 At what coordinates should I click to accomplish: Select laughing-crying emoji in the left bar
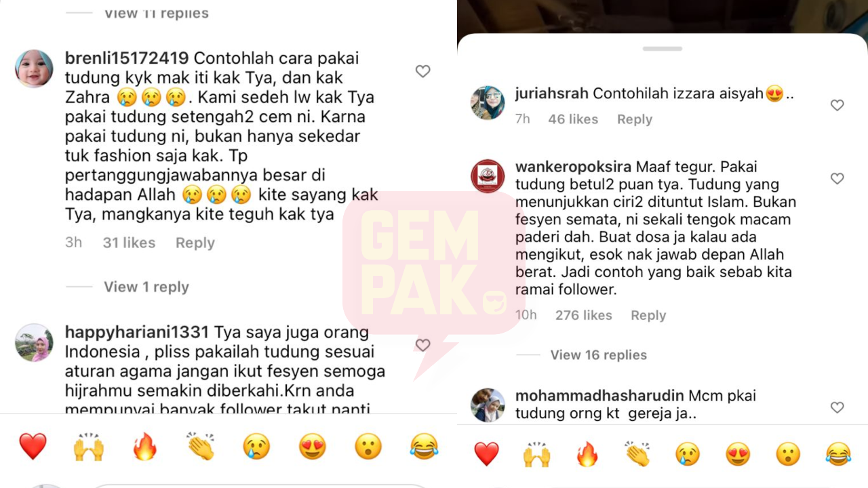click(425, 447)
